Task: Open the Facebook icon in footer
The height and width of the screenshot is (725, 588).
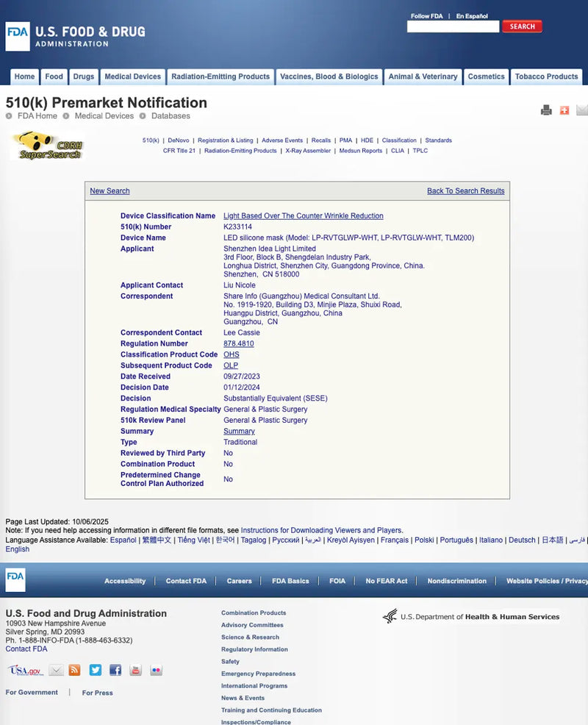Action: [x=115, y=670]
